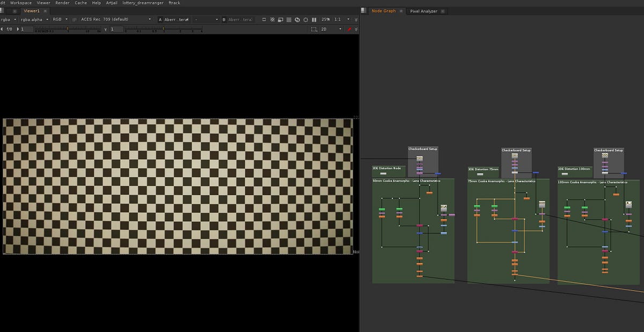This screenshot has height=332, width=644.
Task: Toggle the frame format overlay icon
Action: click(280, 19)
